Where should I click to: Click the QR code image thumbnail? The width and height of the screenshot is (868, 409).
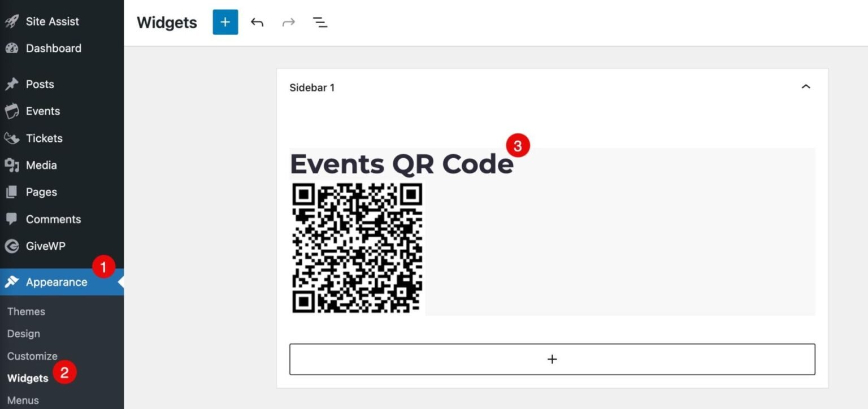coord(356,247)
